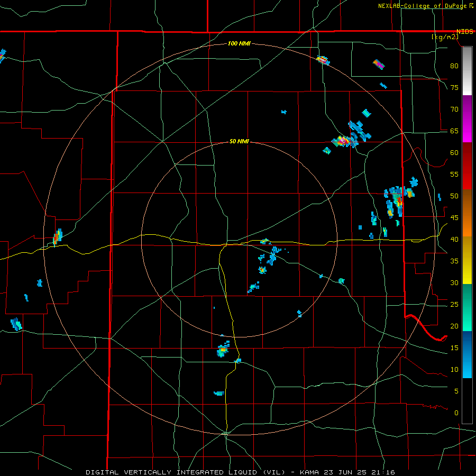
Task: Pick the red segment of the color bar
Action: (x=467, y=166)
